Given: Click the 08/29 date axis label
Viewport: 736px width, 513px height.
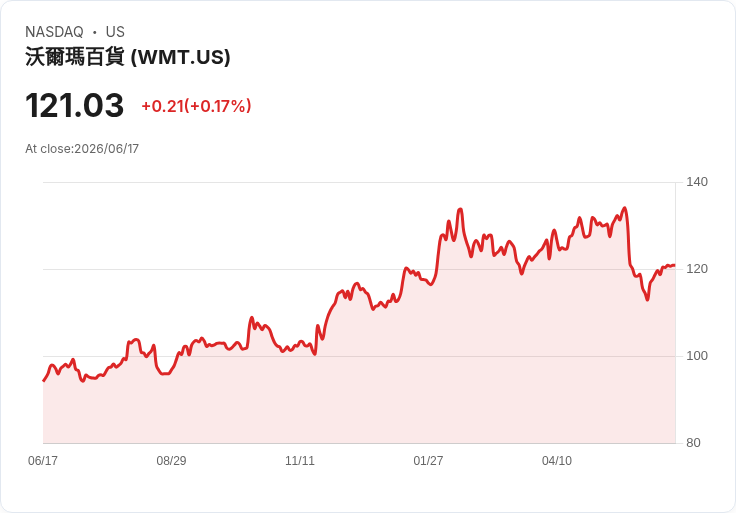Looking at the screenshot, I should pos(171,460).
